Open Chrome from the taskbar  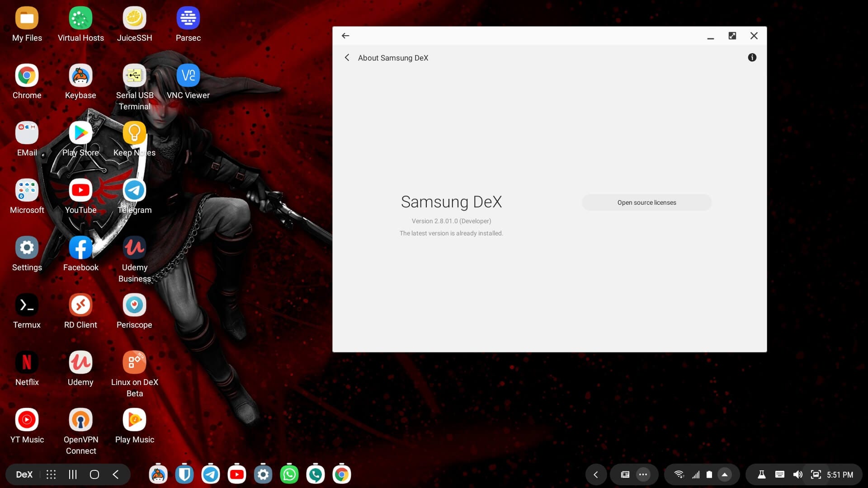pos(341,474)
